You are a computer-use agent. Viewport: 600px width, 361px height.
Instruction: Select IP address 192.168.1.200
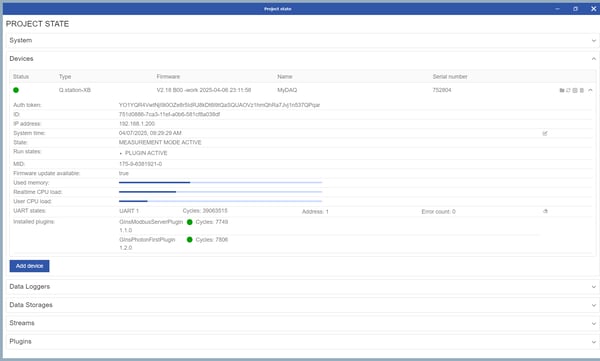click(x=137, y=124)
